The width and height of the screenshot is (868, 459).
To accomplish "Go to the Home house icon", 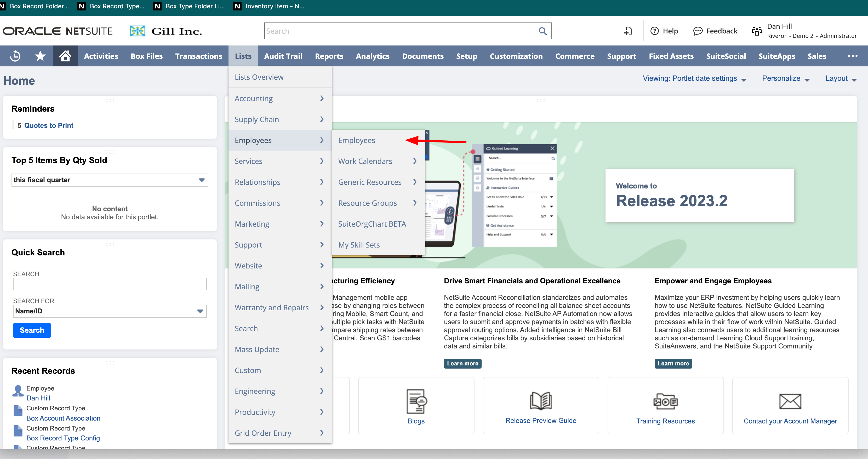I will 65,56.
